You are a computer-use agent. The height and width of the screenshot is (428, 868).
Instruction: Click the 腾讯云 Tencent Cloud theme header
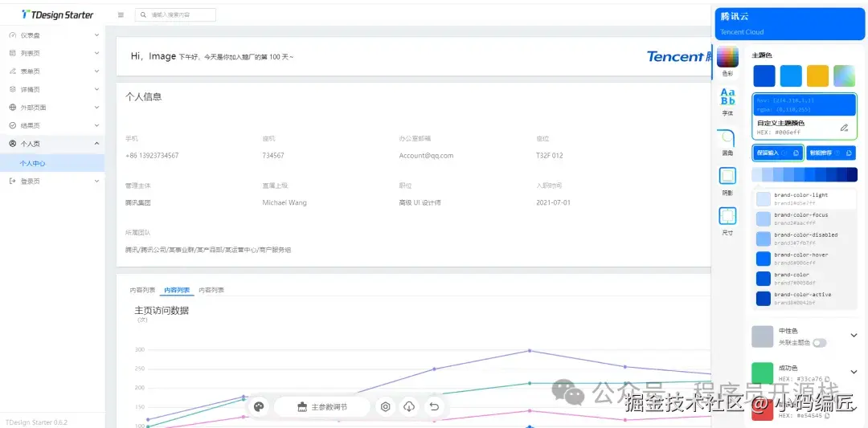point(789,24)
